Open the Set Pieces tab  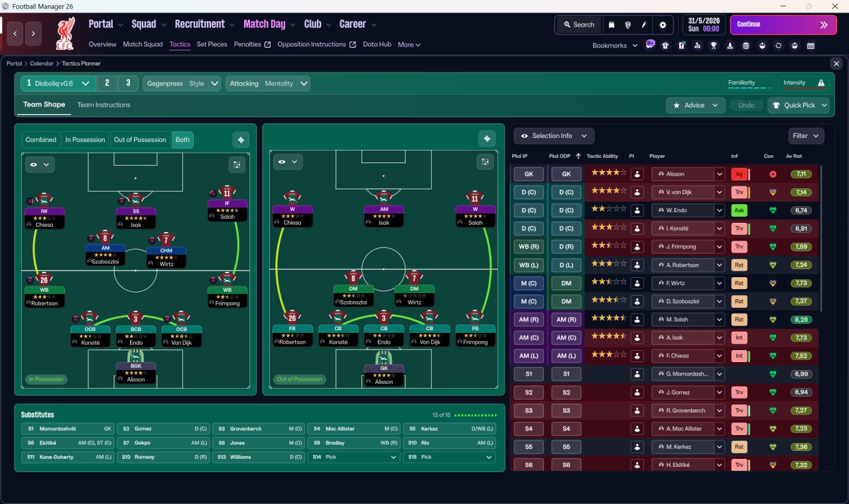[x=212, y=44]
